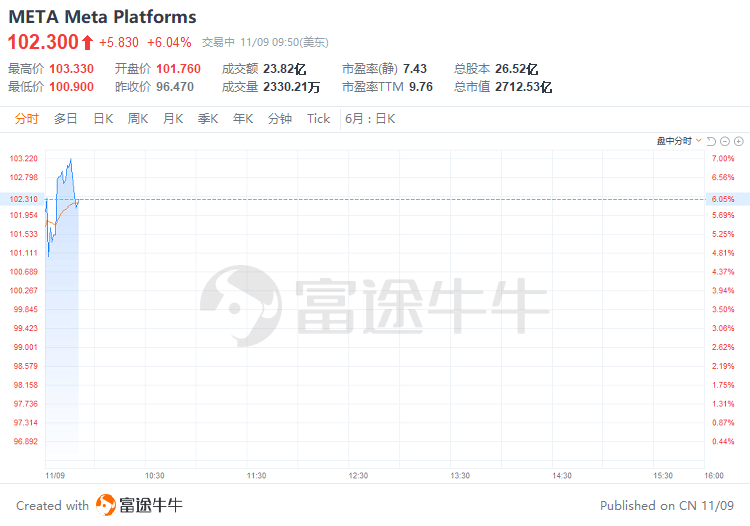Click the 成交量 value 2330.21万
This screenshot has width=750, height=526.
(291, 87)
